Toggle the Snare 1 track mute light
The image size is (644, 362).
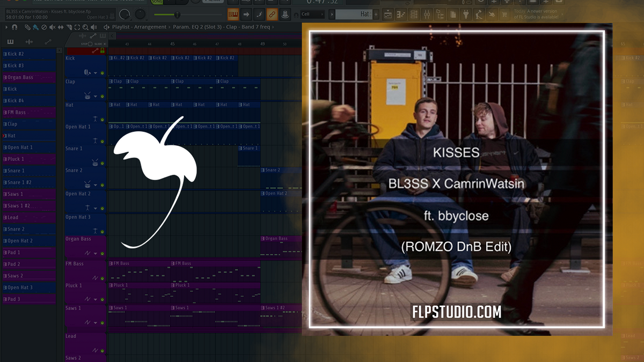click(x=102, y=163)
